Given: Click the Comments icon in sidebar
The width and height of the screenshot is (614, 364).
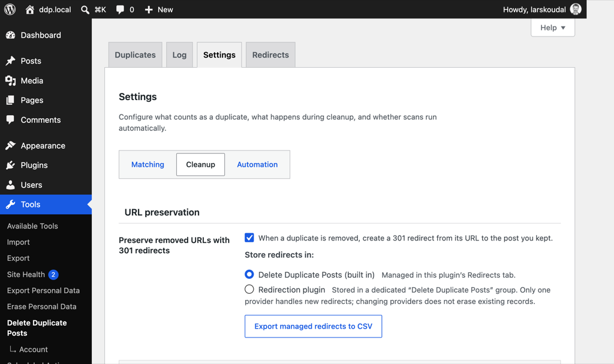Looking at the screenshot, I should (x=11, y=119).
